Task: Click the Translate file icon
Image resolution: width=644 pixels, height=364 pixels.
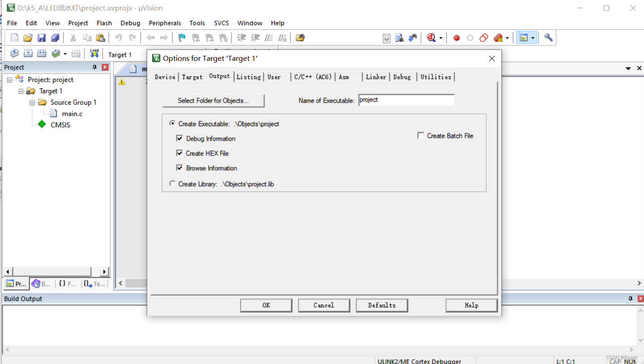Action: click(15, 54)
